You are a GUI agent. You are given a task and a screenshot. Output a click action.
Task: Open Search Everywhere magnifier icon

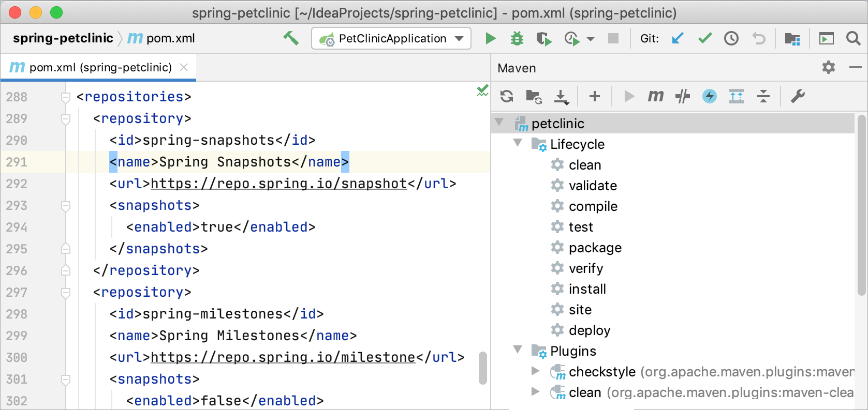tap(853, 38)
